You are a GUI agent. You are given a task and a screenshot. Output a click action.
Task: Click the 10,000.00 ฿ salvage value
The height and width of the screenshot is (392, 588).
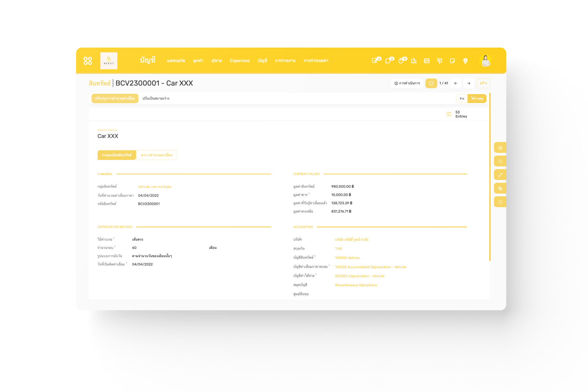pos(341,195)
